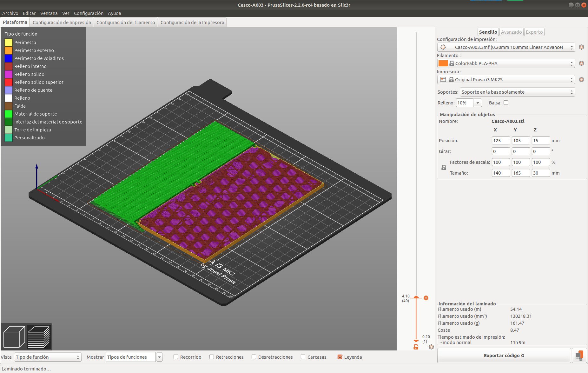Open the Editar menu
The image size is (588, 373).
pyautogui.click(x=29, y=13)
